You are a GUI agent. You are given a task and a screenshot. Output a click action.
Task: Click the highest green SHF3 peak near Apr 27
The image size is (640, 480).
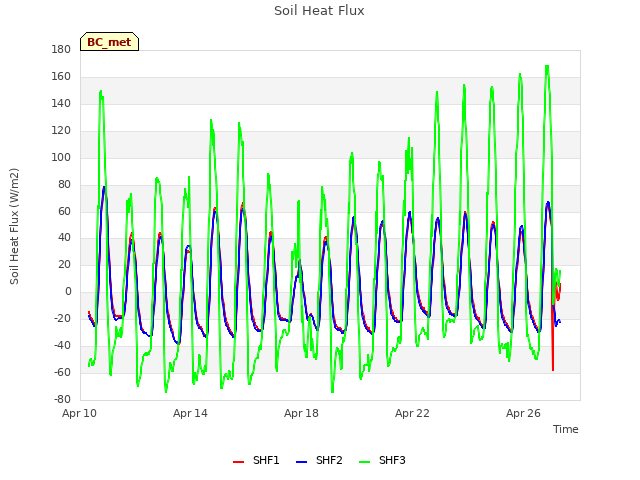[x=547, y=66]
